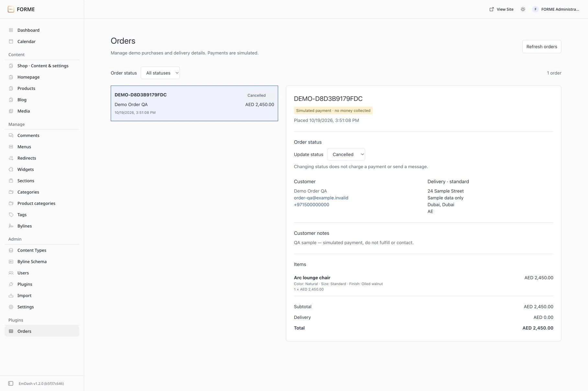This screenshot has width=588, height=391.
Task: Click the View Site link
Action: (501, 9)
